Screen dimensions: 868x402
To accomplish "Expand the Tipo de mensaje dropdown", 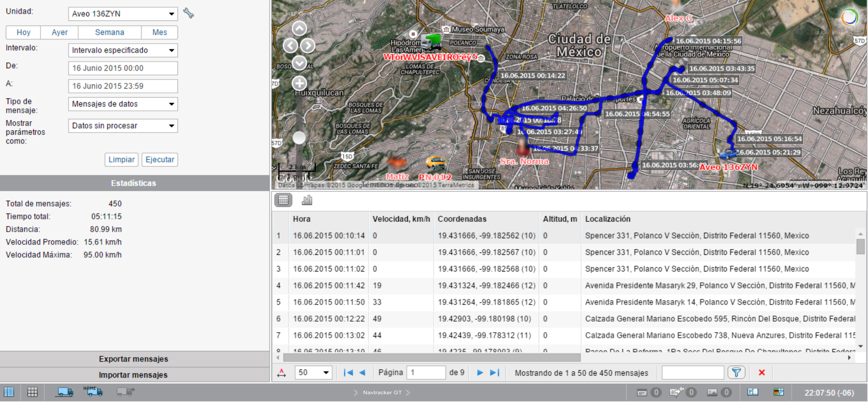I will tap(123, 104).
